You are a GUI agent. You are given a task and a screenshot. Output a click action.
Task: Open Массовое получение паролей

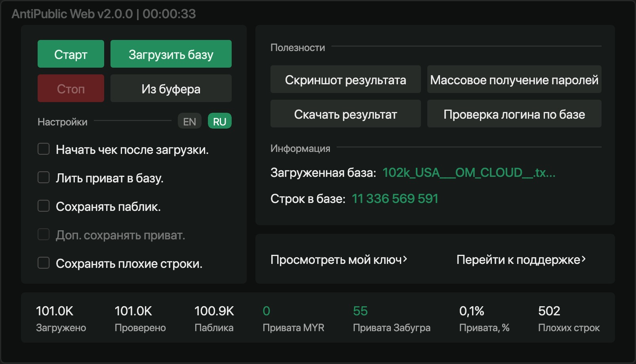[514, 80]
